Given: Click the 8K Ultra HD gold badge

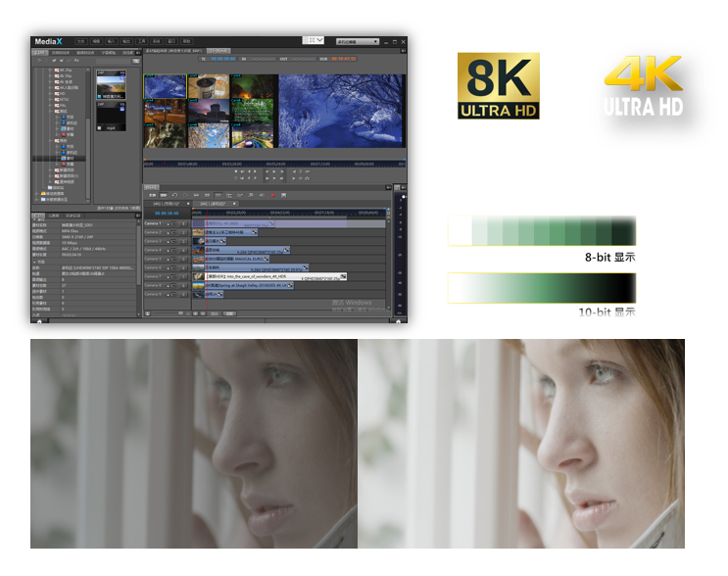Looking at the screenshot, I should pos(498,86).
